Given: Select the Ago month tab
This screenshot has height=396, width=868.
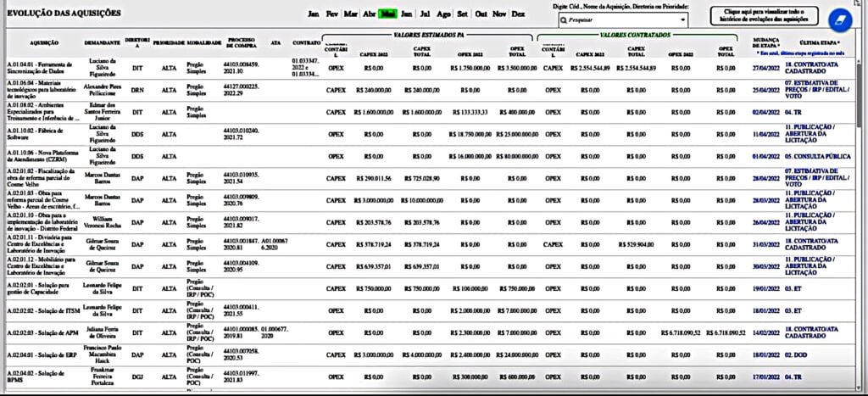Looking at the screenshot, I should coord(443,14).
